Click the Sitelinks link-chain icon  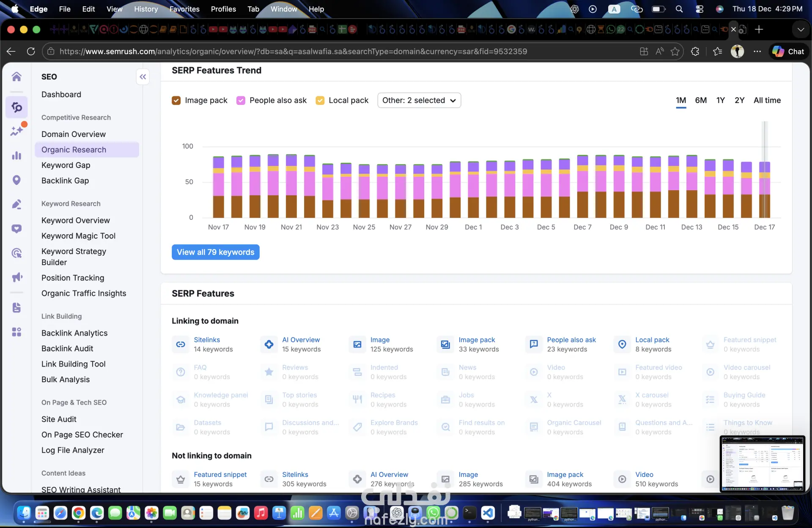pyautogui.click(x=181, y=345)
